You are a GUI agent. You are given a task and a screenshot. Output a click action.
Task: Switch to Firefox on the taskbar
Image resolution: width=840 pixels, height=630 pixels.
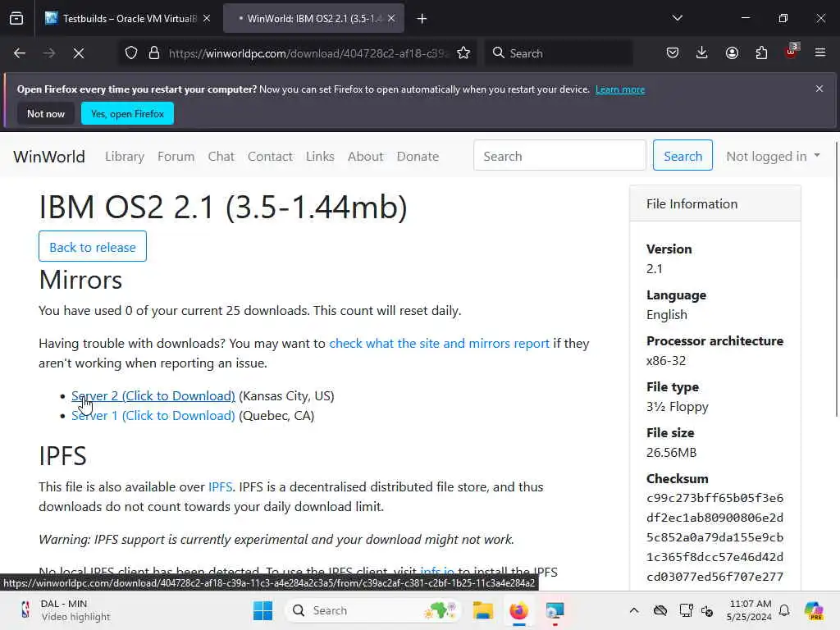pos(518,610)
